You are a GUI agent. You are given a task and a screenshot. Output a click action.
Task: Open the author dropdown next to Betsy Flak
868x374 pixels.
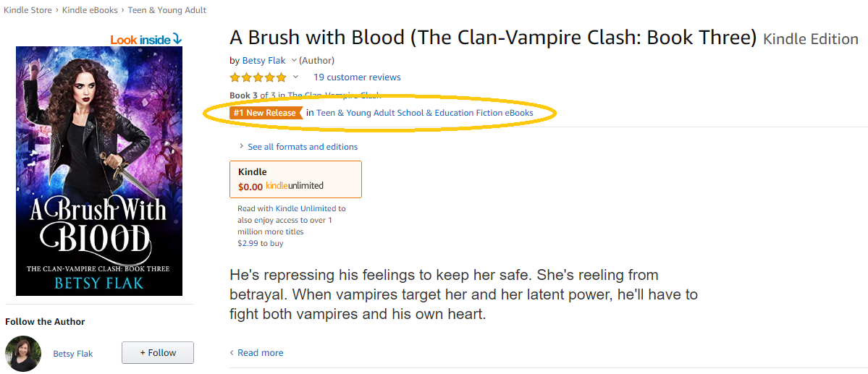pos(294,60)
